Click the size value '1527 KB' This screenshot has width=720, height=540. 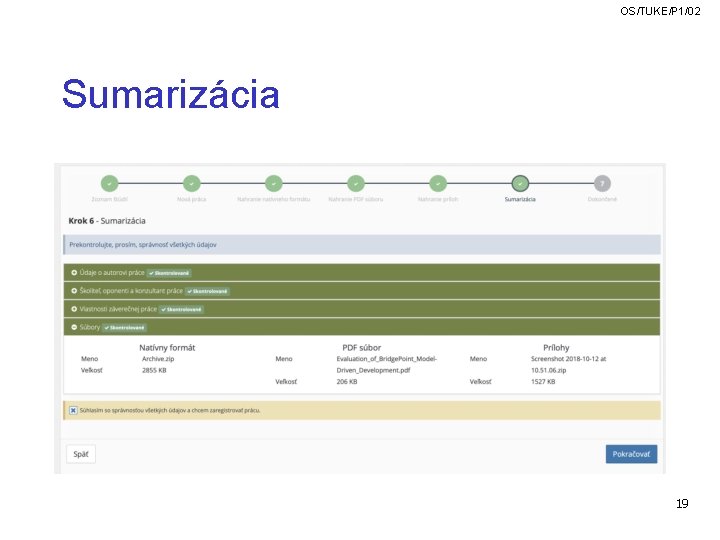(x=543, y=382)
